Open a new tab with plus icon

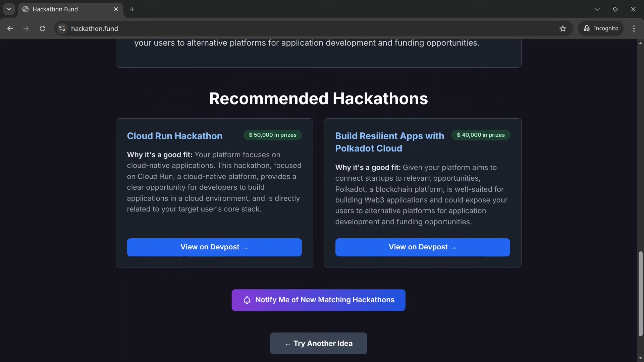point(132,9)
